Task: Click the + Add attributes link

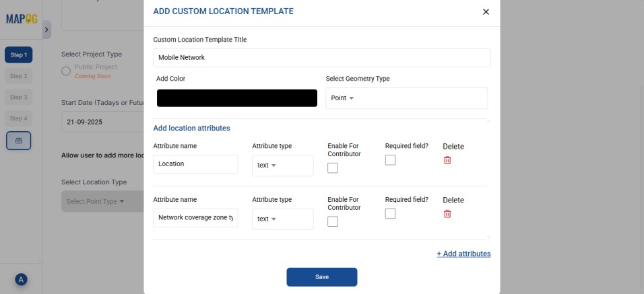Action: (463, 254)
